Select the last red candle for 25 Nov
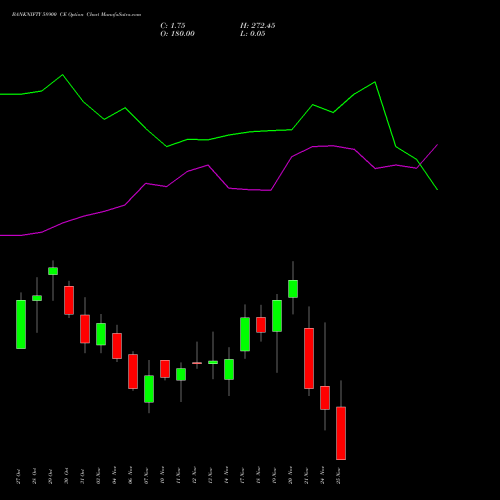Viewport: 500px width, 500px height. (x=341, y=433)
